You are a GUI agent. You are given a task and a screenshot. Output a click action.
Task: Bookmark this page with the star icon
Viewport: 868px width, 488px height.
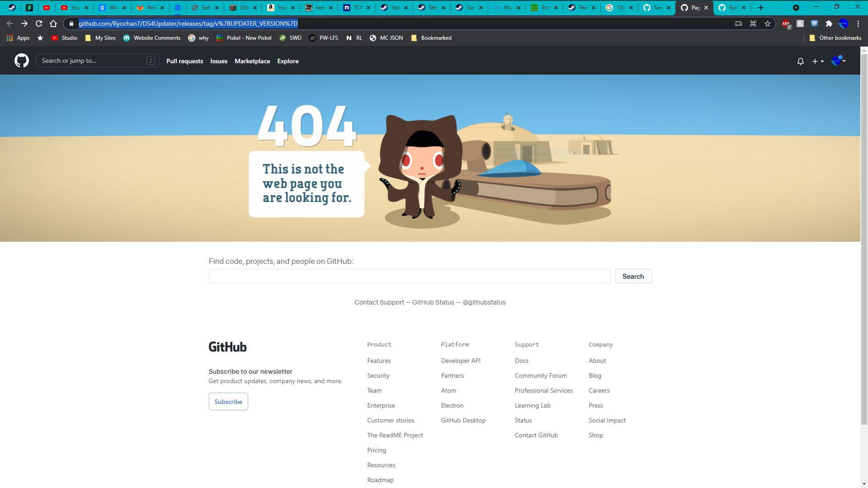pos(767,23)
